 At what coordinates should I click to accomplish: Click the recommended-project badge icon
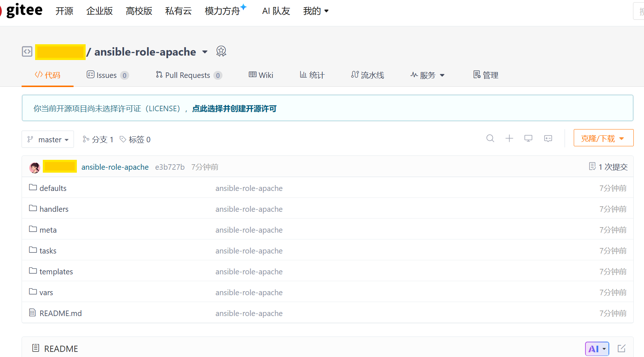click(221, 51)
